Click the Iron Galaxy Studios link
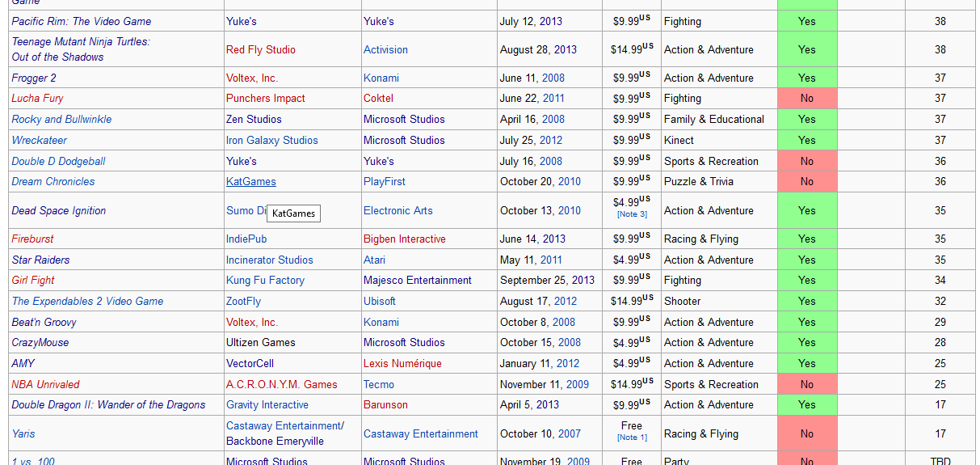Image resolution: width=980 pixels, height=465 pixels. 272,140
